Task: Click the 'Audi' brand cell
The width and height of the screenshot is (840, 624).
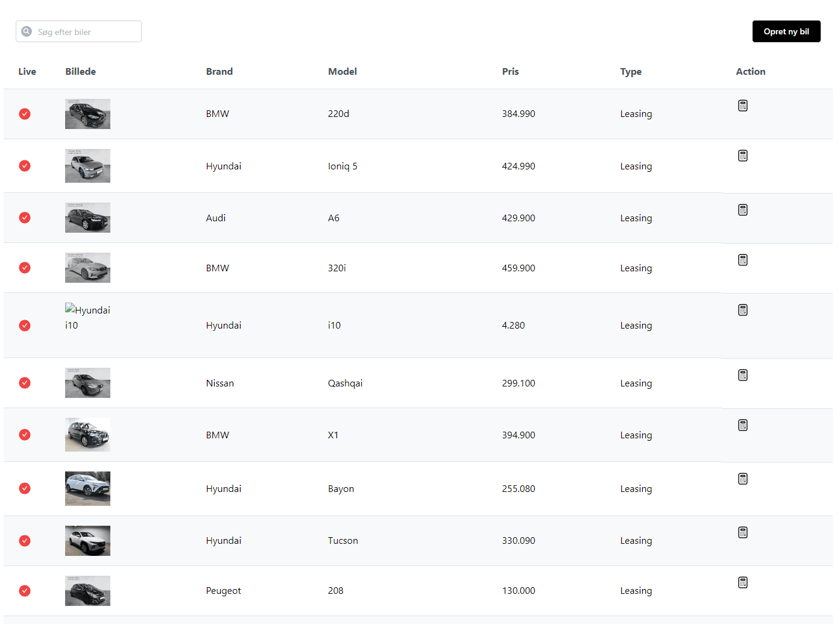Action: (216, 218)
